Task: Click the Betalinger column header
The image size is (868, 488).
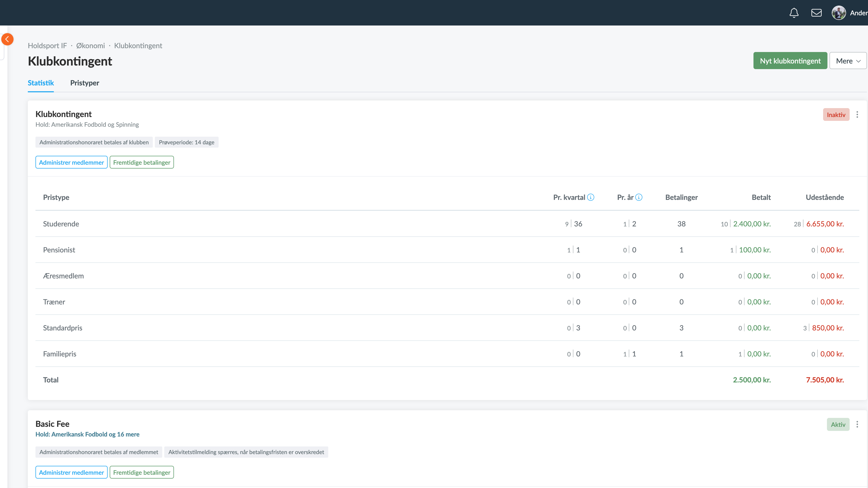Action: (681, 197)
